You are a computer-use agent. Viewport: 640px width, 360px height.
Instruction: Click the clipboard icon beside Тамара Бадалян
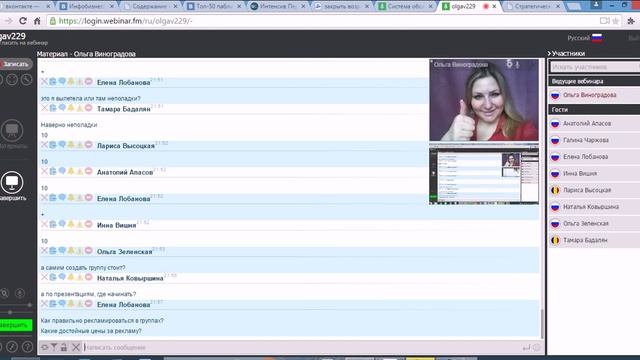[x=53, y=108]
